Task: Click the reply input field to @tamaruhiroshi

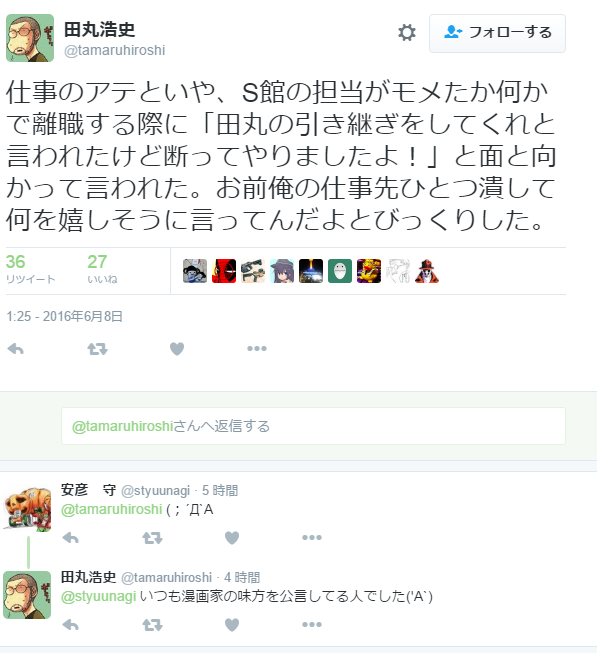Action: [x=313, y=426]
